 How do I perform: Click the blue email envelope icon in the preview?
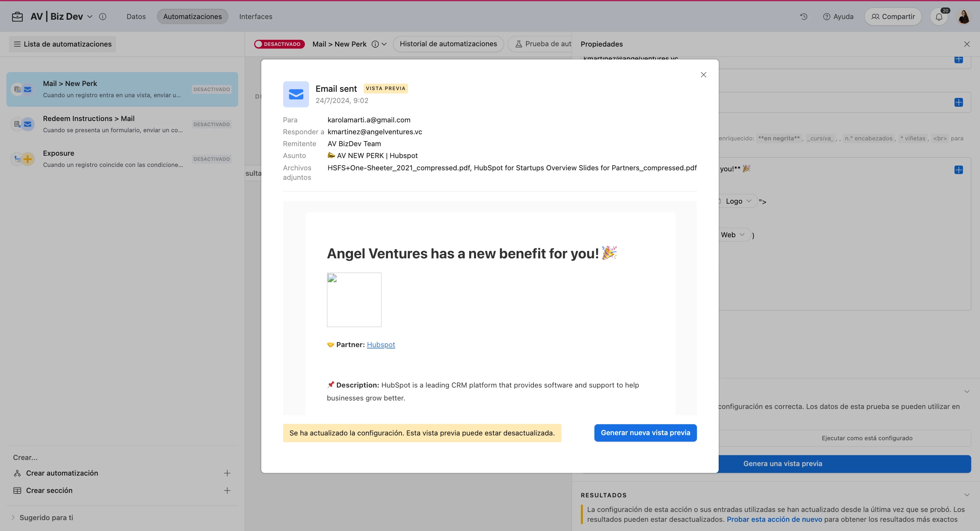click(296, 94)
